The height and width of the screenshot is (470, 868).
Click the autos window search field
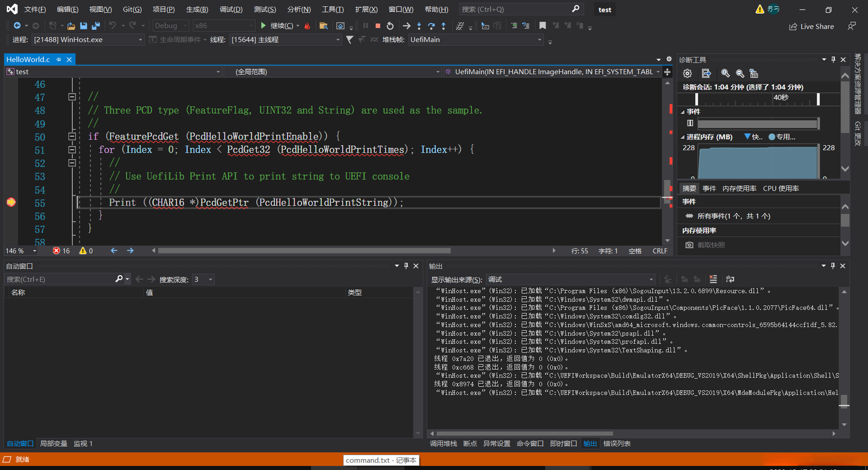[59, 279]
